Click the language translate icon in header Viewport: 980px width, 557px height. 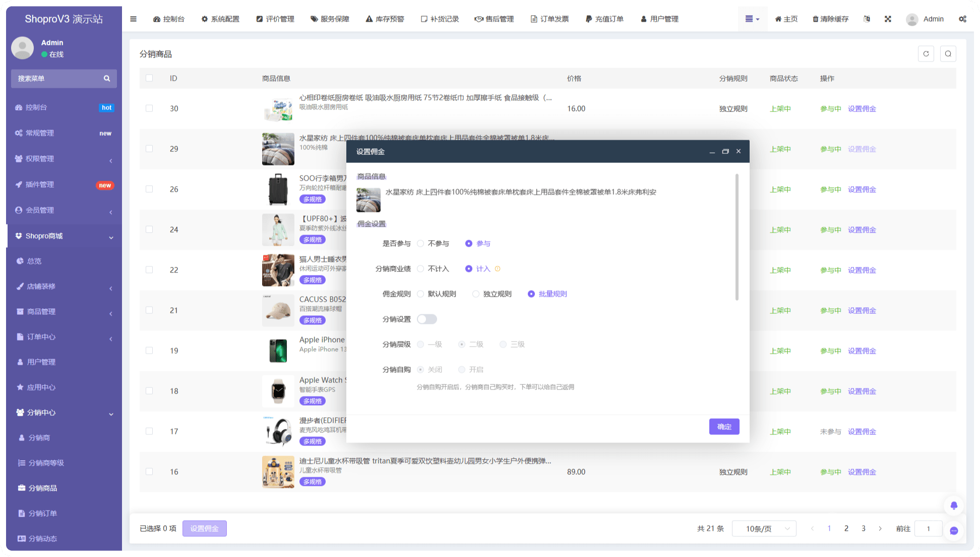[867, 19]
